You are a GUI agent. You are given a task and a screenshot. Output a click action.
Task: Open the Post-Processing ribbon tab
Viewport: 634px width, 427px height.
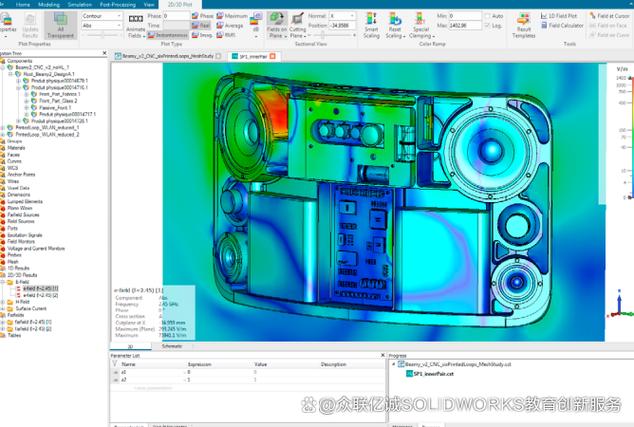(118, 4)
